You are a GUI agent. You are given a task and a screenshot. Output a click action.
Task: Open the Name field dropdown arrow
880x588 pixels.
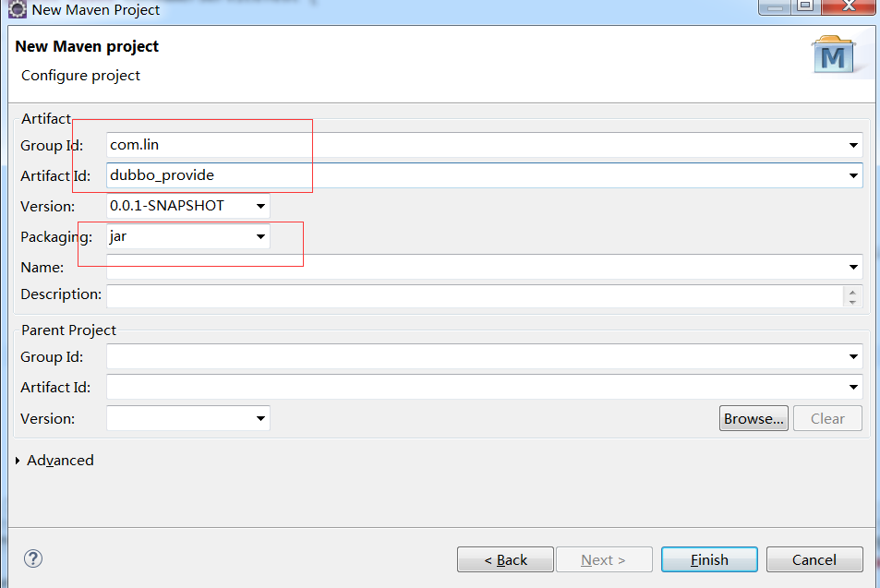click(853, 267)
